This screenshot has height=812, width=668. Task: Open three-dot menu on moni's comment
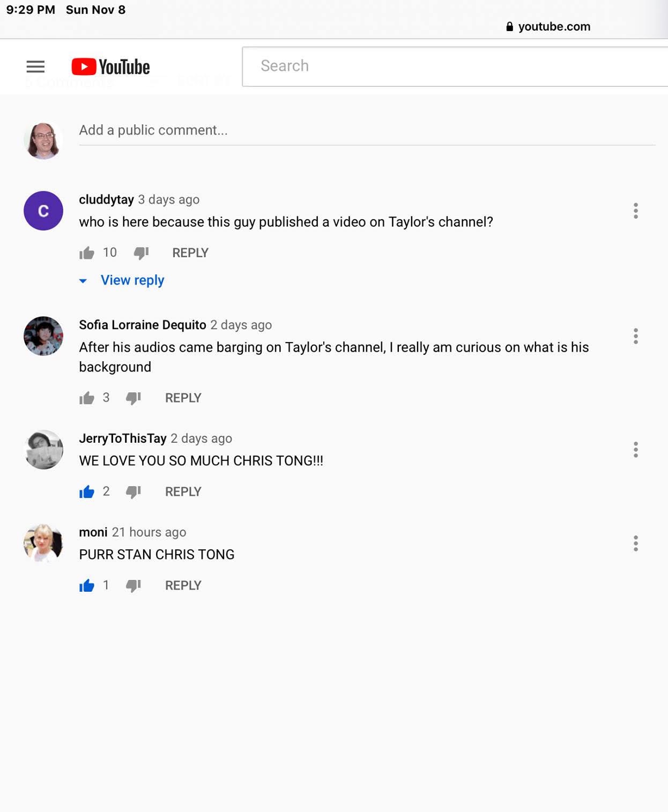635,543
